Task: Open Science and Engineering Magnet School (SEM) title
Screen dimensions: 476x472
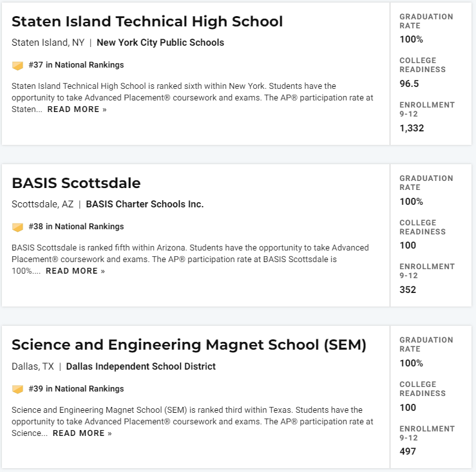Action: [189, 345]
